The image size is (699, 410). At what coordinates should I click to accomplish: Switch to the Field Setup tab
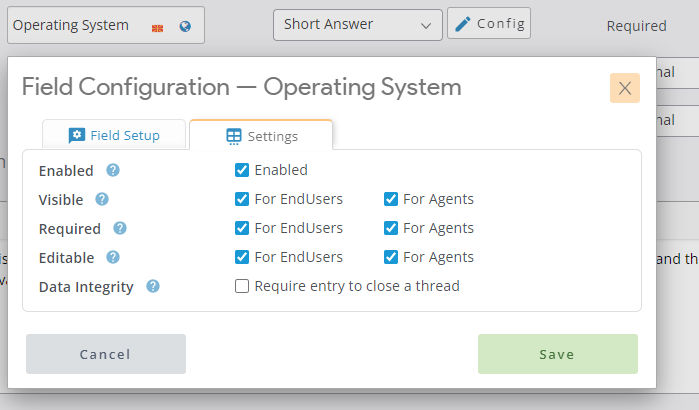pos(114,135)
